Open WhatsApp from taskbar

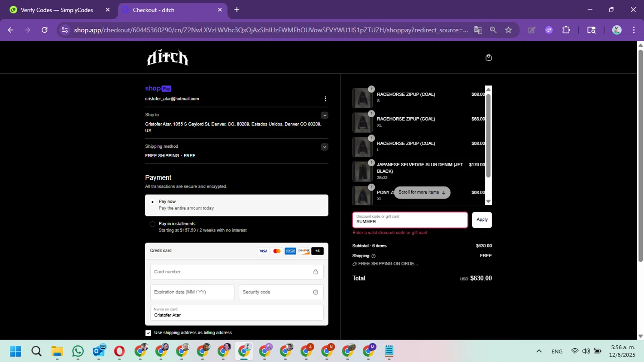78,351
